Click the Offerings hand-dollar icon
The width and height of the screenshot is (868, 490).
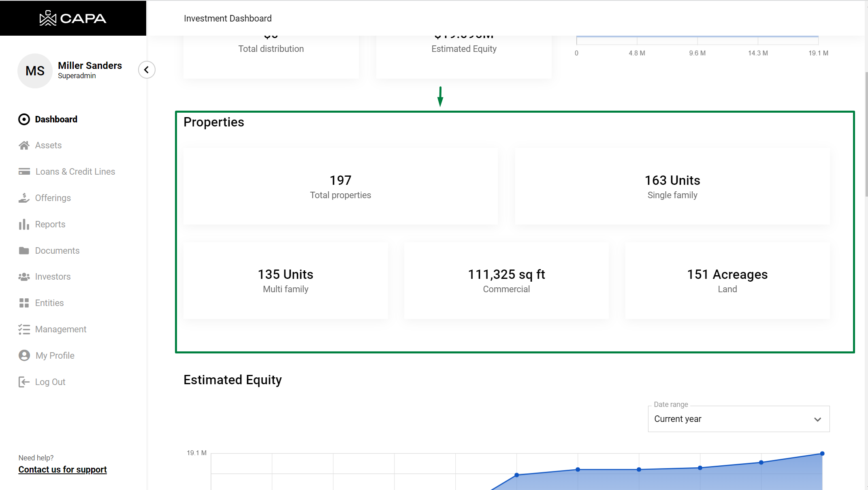tap(24, 198)
